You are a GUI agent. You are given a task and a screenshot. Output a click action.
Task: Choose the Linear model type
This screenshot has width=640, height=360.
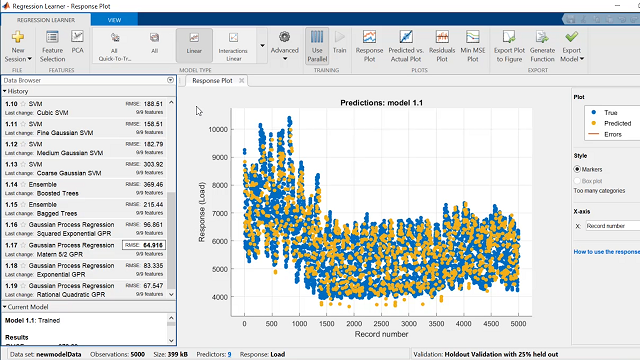coord(194,45)
